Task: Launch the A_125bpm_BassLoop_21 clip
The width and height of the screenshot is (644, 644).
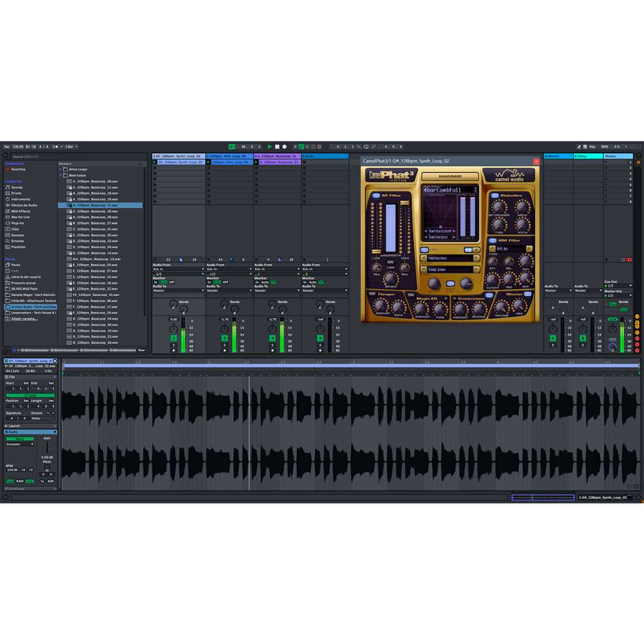Action: [257, 162]
